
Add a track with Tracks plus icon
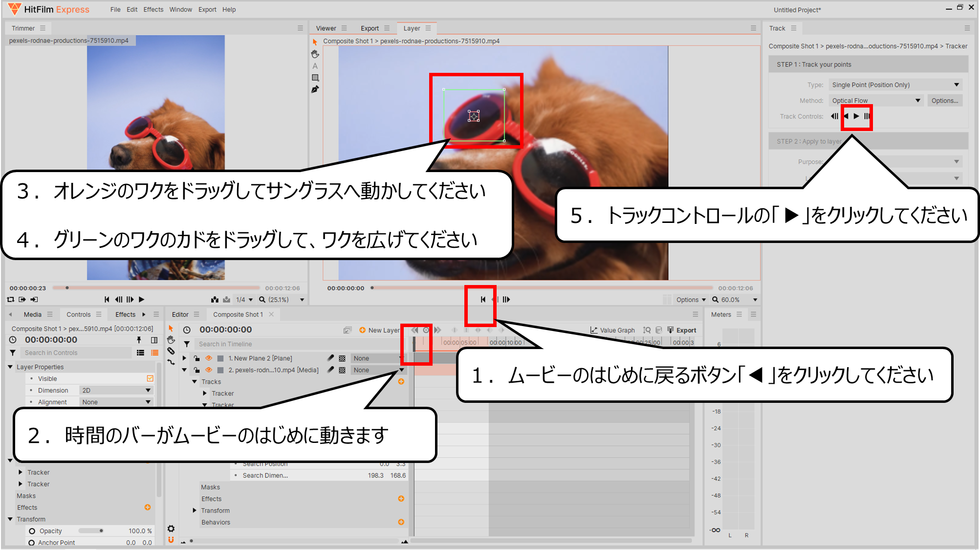(401, 381)
